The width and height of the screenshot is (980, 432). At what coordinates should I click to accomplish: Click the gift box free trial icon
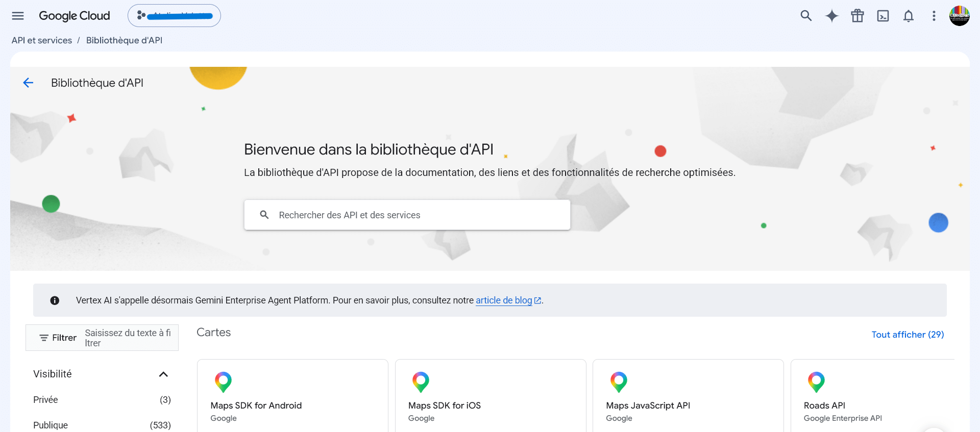[x=857, y=16]
